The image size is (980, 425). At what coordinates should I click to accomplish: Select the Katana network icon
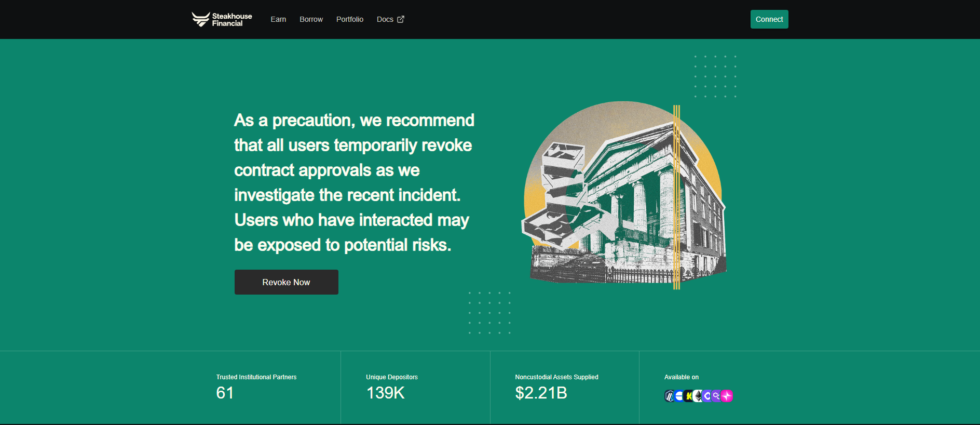[x=688, y=396]
